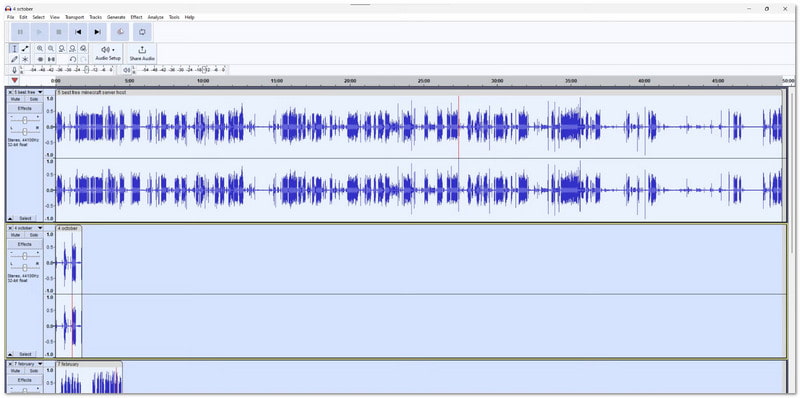Screen dimensions: 800x398
Task: Mute the '7 february' track
Action: tap(16, 370)
